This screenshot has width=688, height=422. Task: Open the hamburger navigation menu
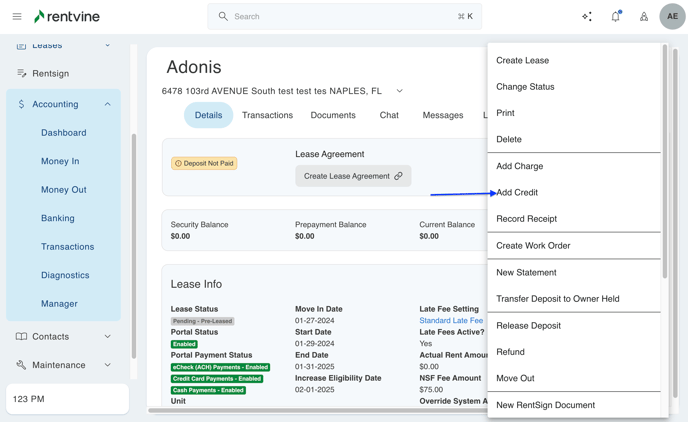(x=17, y=17)
